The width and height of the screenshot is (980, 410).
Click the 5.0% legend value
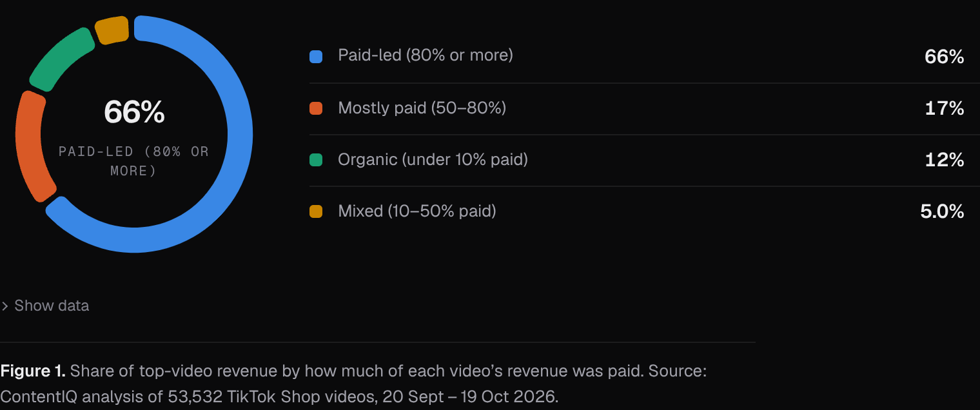(942, 211)
